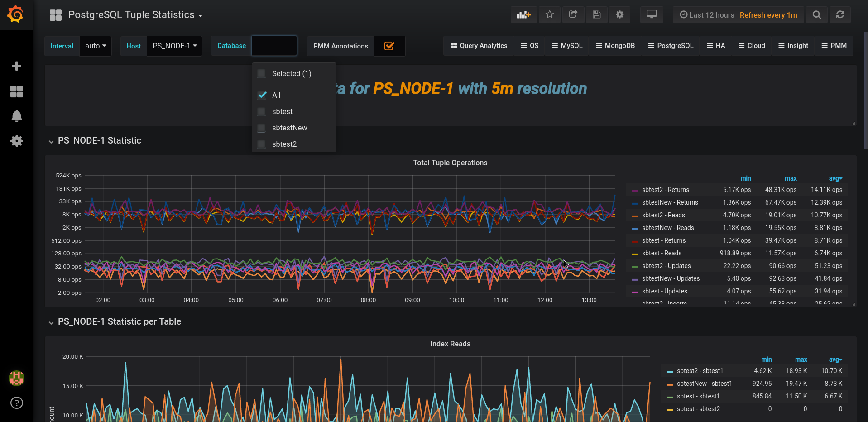The width and height of the screenshot is (868, 422).
Task: Open Alerting bell in left sidebar
Action: click(17, 116)
